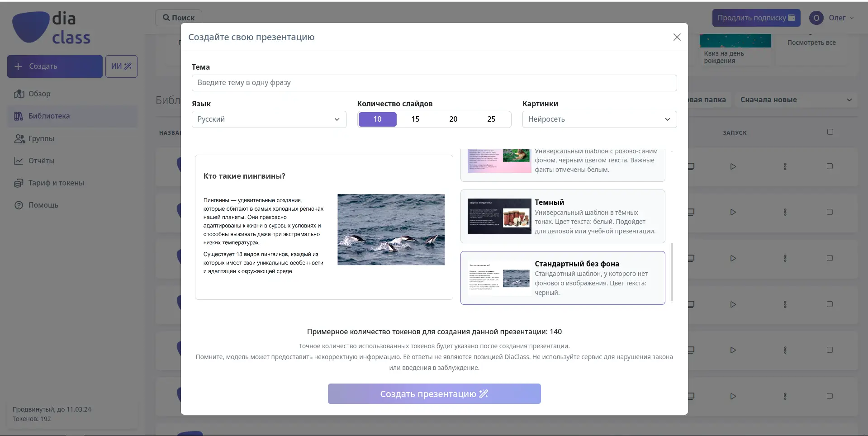Click the Обзор map icon
The height and width of the screenshot is (436, 868).
19,94
